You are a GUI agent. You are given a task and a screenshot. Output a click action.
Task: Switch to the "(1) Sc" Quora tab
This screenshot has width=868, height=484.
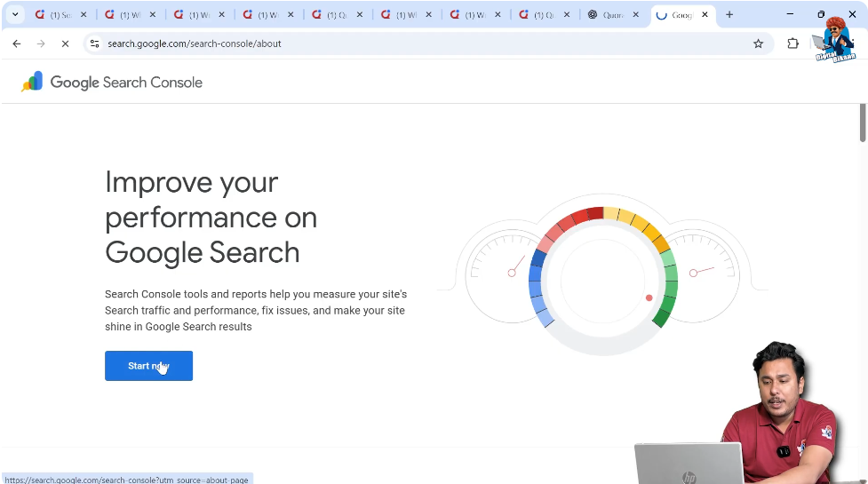point(61,15)
